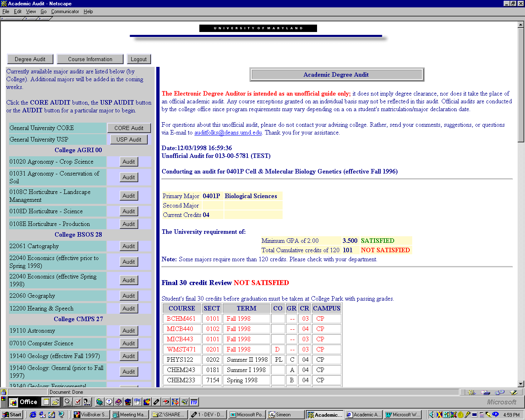Click the New Appointment clock icon
The height and width of the screenshot is (420, 525).
pos(68,402)
